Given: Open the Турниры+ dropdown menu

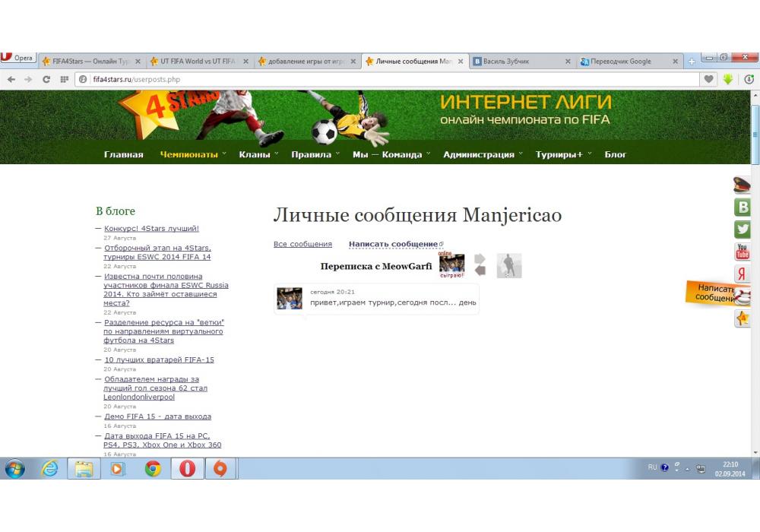Looking at the screenshot, I should coord(562,154).
